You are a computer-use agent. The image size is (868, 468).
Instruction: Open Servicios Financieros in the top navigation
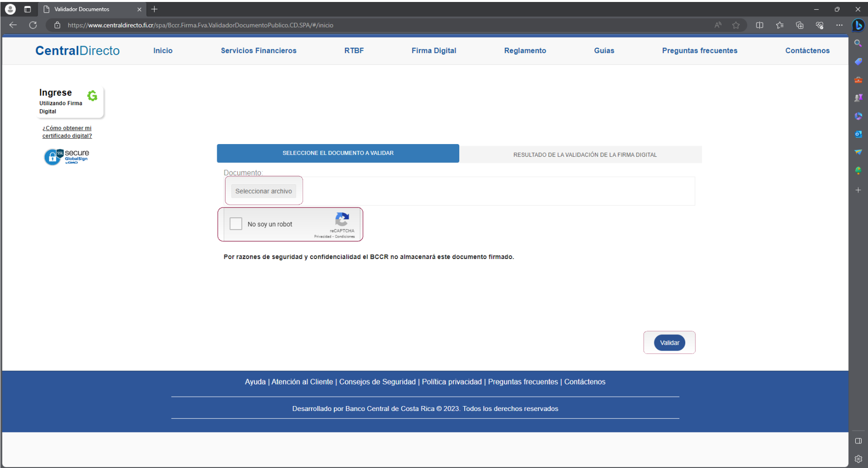pos(258,51)
